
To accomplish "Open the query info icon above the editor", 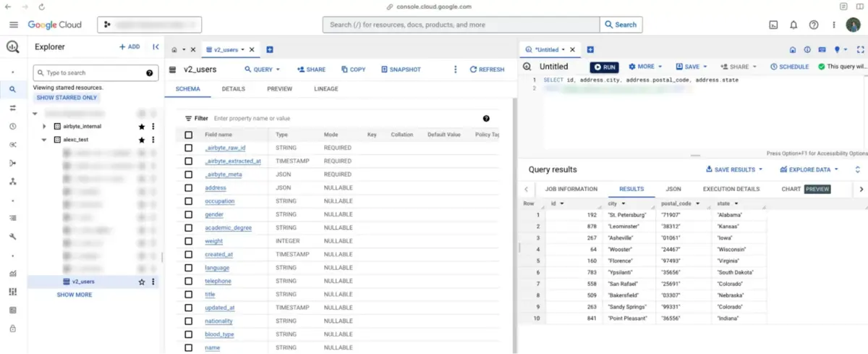I will coord(807,50).
